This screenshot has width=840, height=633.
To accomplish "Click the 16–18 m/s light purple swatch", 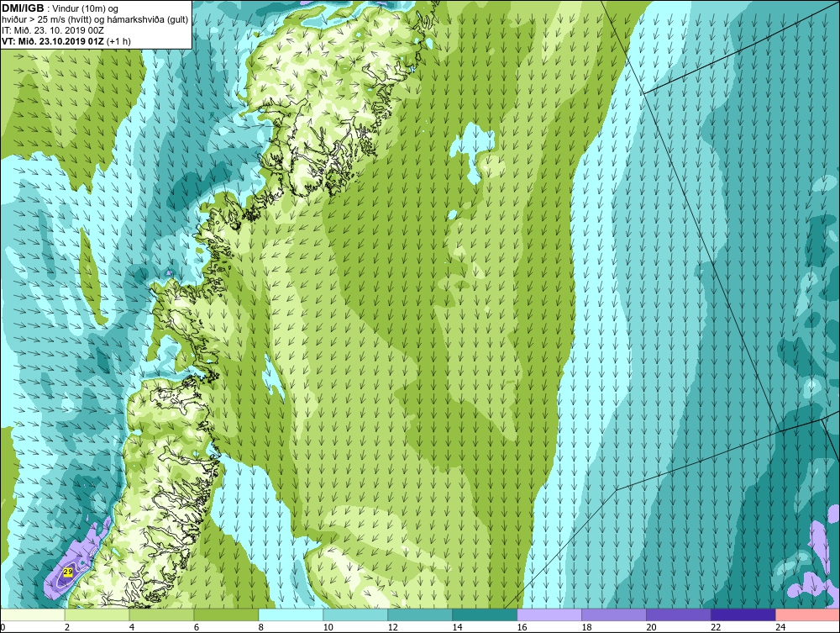I will 549,615.
